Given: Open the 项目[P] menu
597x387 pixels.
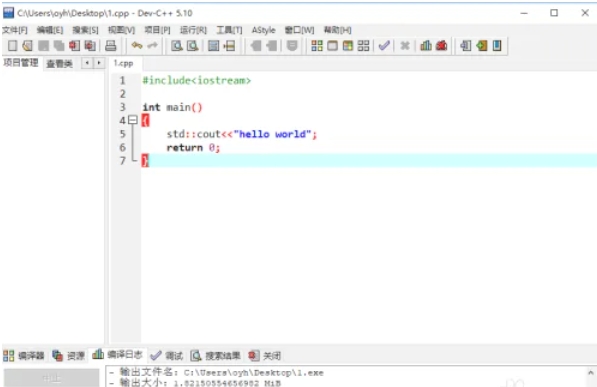Looking at the screenshot, I should pyautogui.click(x=157, y=30).
